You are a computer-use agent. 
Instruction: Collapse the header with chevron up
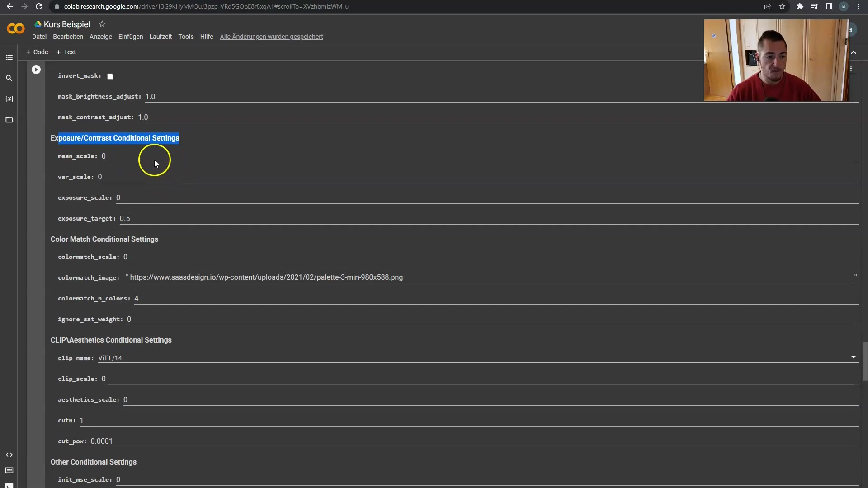tap(854, 52)
